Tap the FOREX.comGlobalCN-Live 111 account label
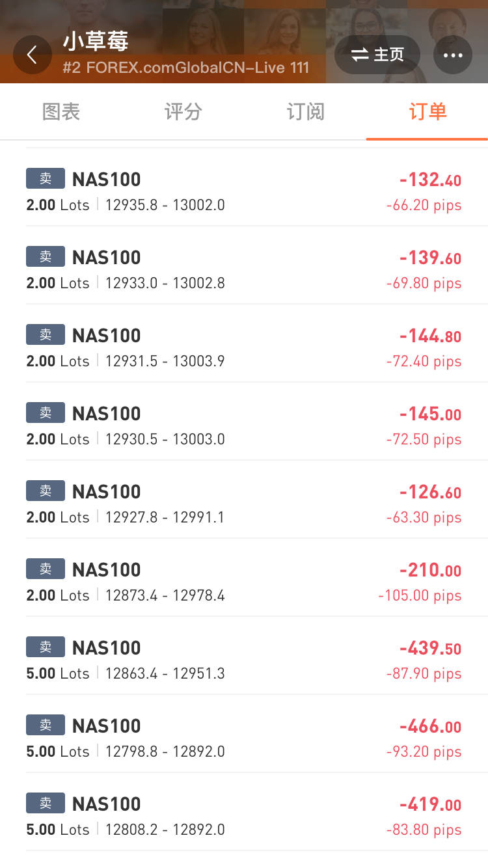Viewport: 488px width, 868px height. pyautogui.click(x=185, y=67)
